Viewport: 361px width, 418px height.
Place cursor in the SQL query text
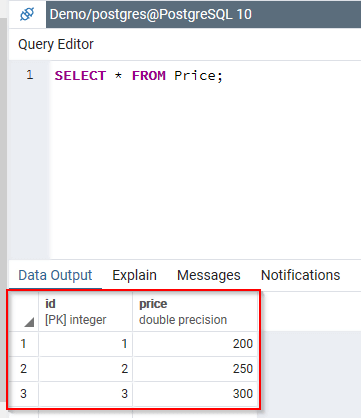pos(139,76)
